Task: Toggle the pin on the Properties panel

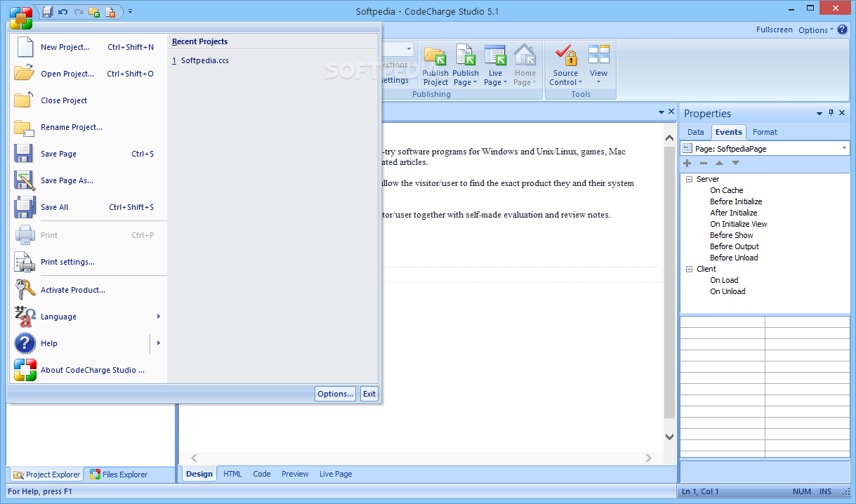Action: tap(831, 113)
